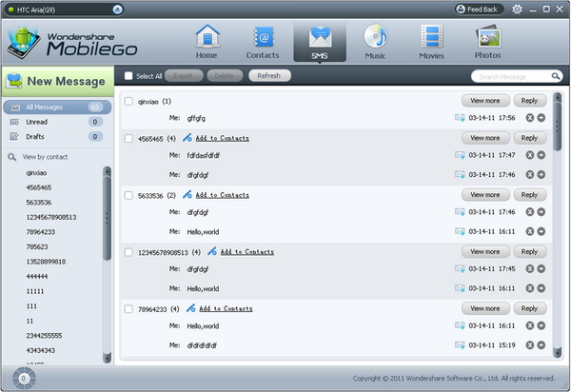The width and height of the screenshot is (571, 392).
Task: Click the contact list scrollbar down arrow
Action: click(x=107, y=358)
